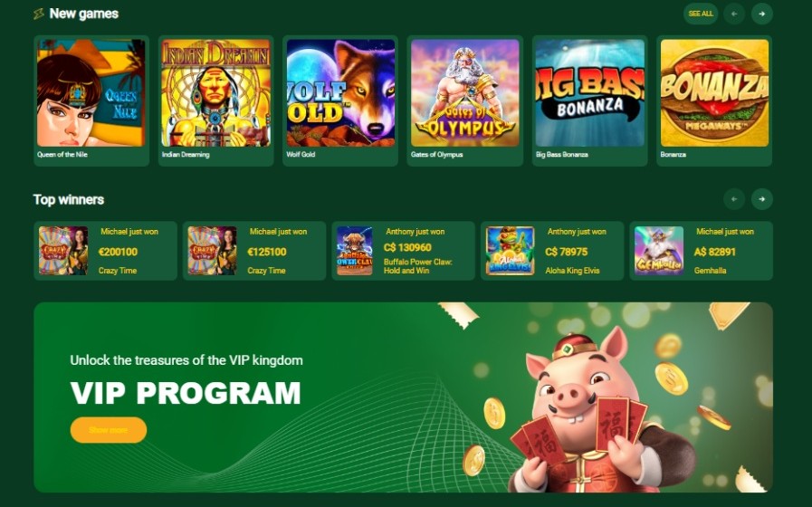The width and height of the screenshot is (812, 507).
Task: Open Buffalo Power Claw winner icon
Action: click(355, 251)
